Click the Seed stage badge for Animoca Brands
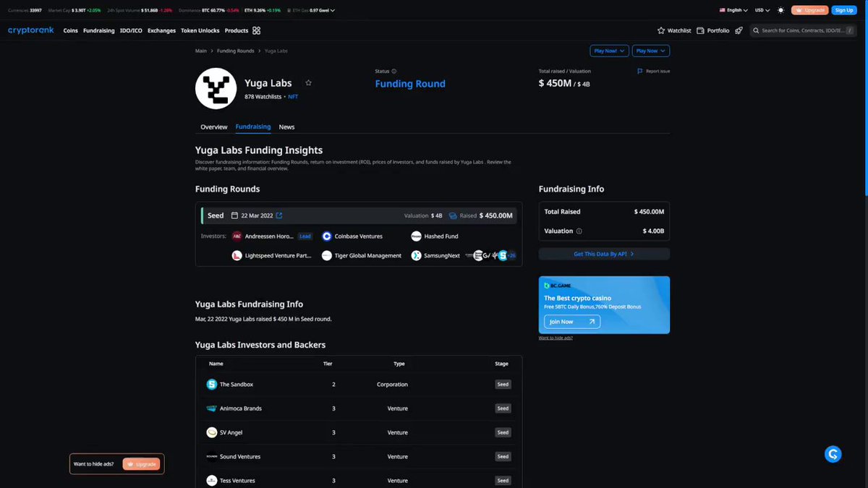 (503, 408)
